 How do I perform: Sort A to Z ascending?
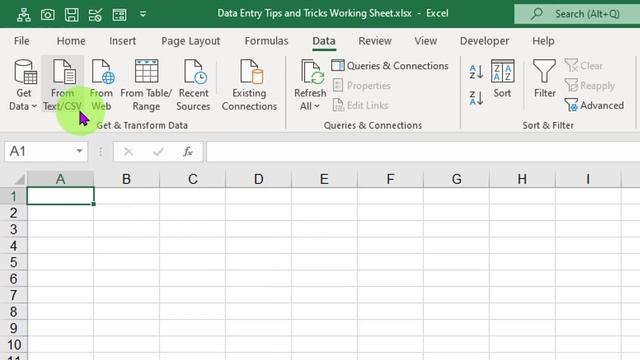(x=476, y=72)
